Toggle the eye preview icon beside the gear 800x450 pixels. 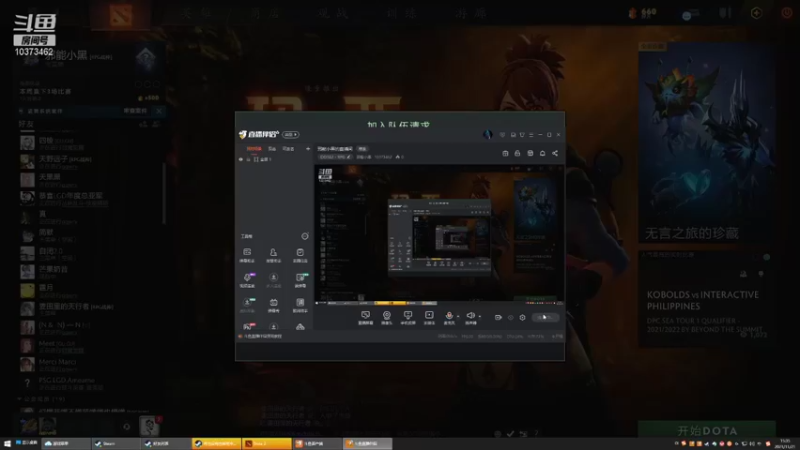pos(511,317)
